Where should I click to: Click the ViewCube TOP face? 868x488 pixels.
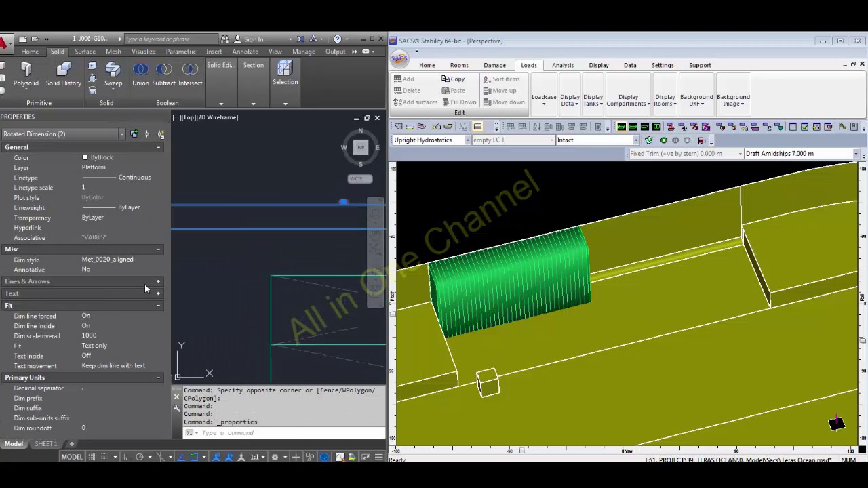[x=361, y=147]
